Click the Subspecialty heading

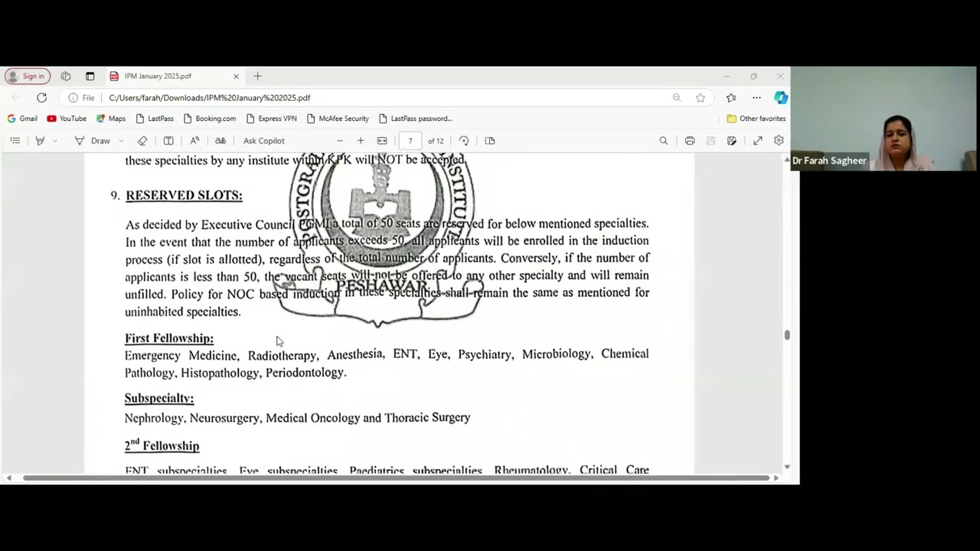pos(159,398)
